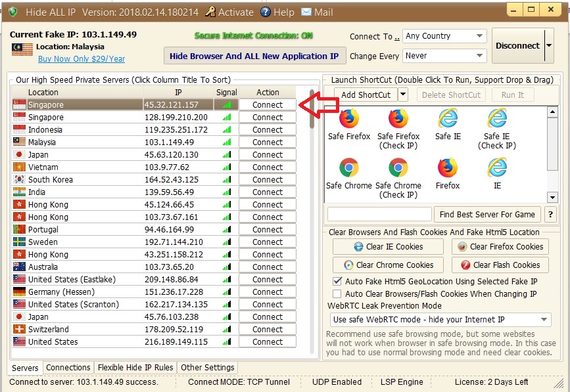570x392 pixels.
Task: Open the Connect To country dropdown
Action: click(444, 36)
